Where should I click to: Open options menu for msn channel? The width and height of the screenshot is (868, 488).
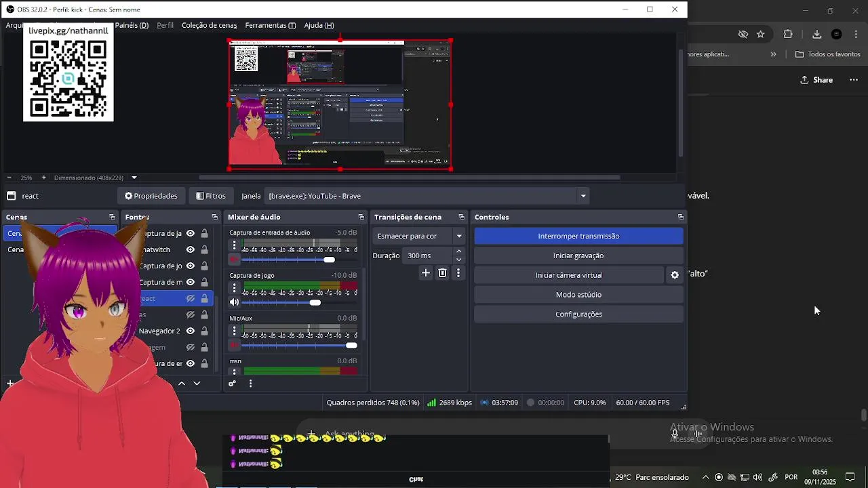[234, 371]
